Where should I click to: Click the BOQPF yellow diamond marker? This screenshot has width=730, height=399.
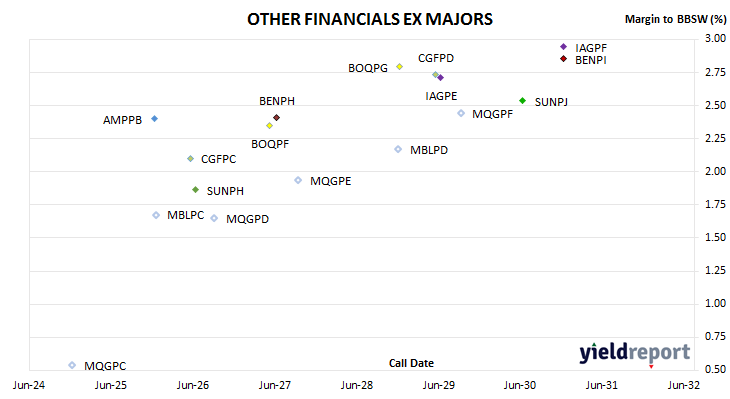click(x=269, y=126)
